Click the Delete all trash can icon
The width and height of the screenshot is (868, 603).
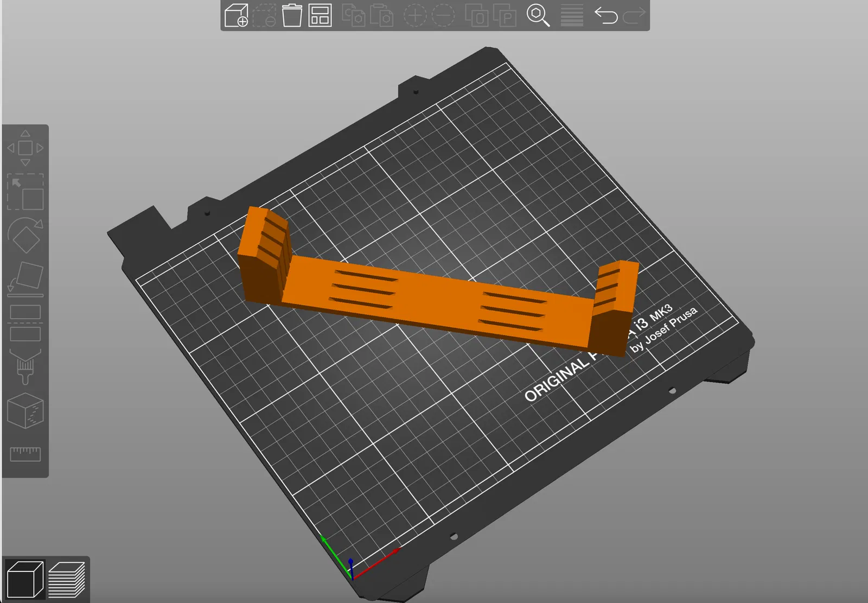point(292,15)
